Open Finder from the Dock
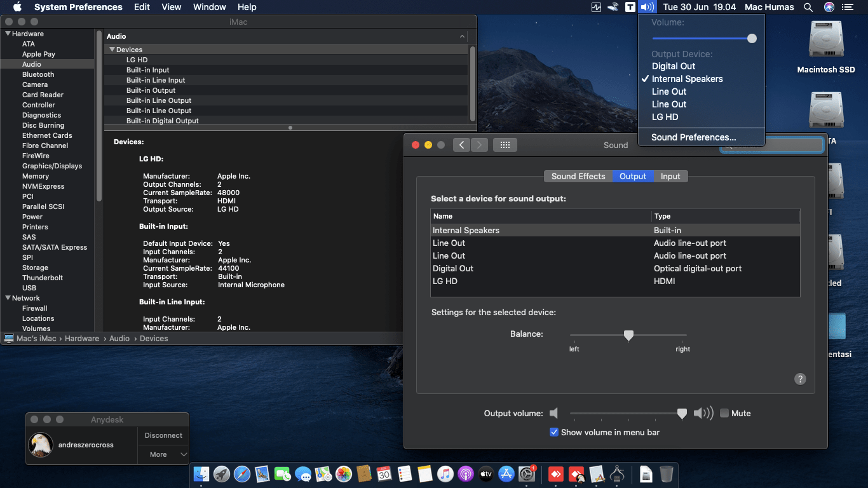 point(201,473)
